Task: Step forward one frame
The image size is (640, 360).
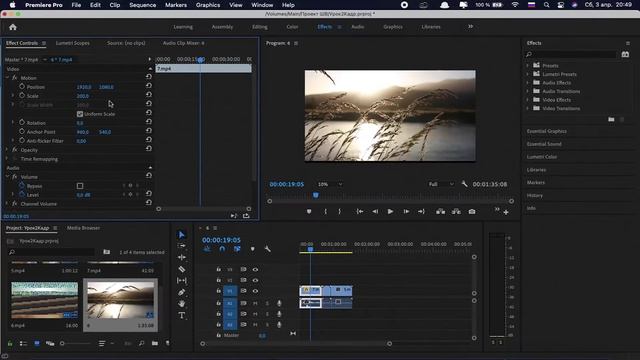Action: tap(406, 211)
